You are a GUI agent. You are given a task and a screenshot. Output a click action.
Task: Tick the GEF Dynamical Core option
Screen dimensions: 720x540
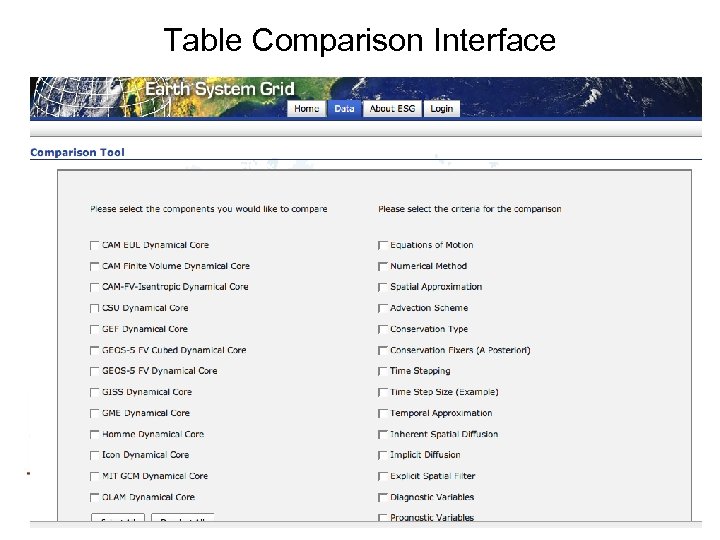pyautogui.click(x=95, y=329)
